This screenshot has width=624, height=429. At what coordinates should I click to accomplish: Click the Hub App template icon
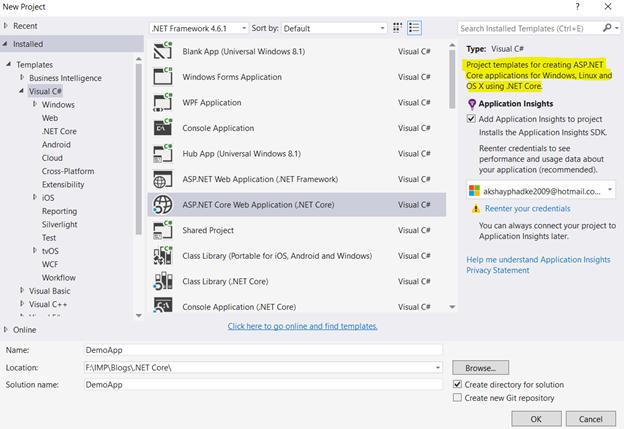point(163,153)
